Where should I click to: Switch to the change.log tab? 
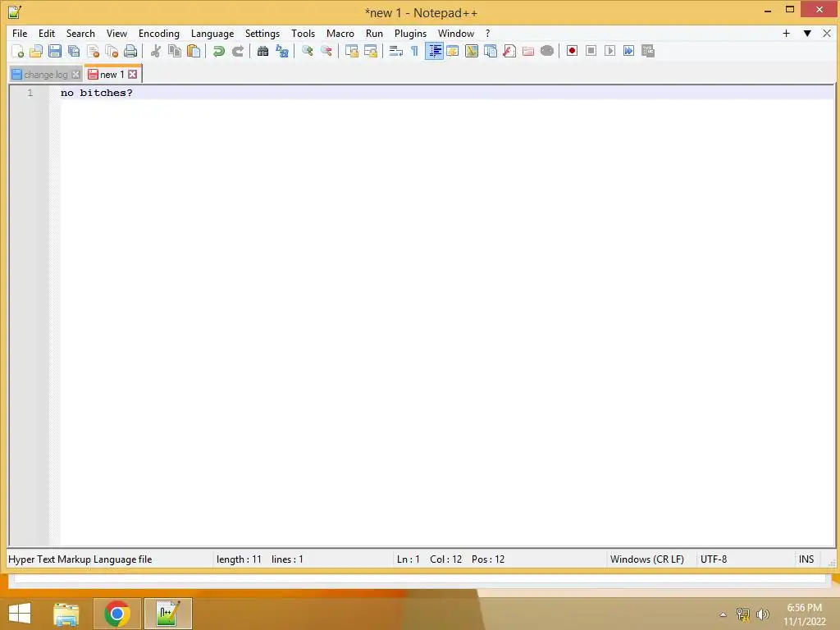tap(46, 75)
